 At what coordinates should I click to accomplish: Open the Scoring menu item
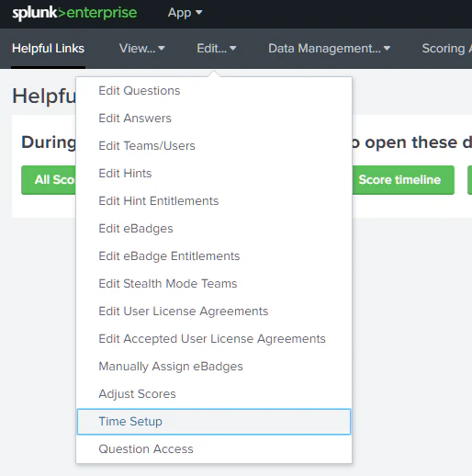446,49
